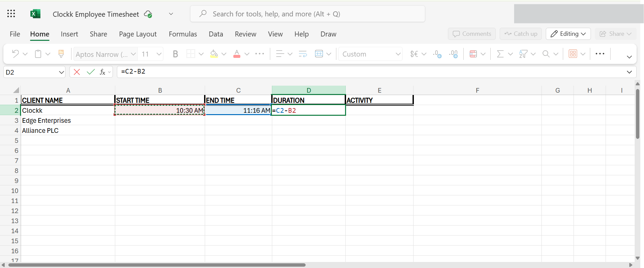Viewport: 644px width, 268px height.
Task: Expand the borders dropdown arrow
Action: [201, 54]
